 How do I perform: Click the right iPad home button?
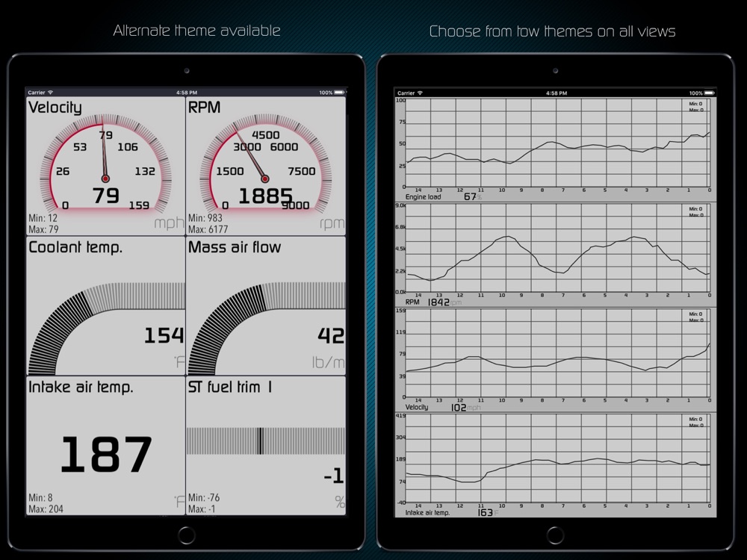[555, 535]
